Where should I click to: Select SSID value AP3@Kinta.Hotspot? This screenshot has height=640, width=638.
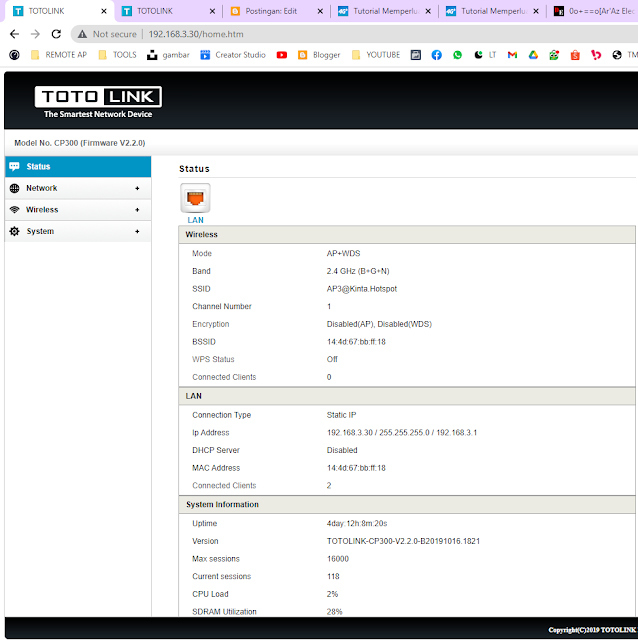tap(362, 289)
